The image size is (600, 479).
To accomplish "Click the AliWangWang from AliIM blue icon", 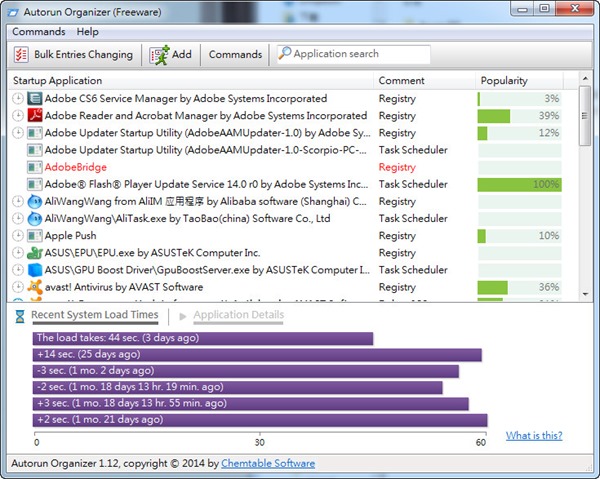I will coord(34,201).
